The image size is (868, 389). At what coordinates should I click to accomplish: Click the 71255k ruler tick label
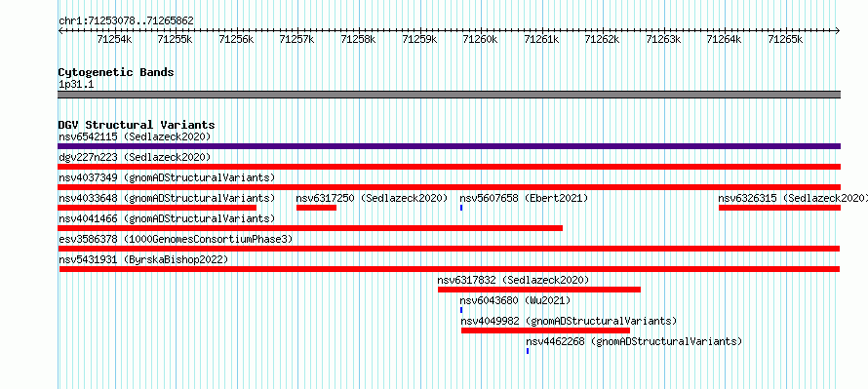pos(175,39)
